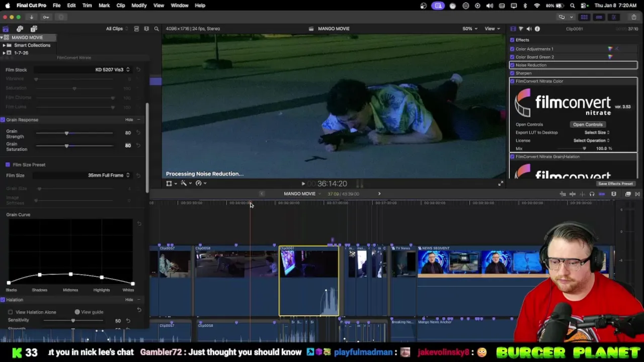Open the Trim menu
This screenshot has width=644, height=362.
pos(87,6)
